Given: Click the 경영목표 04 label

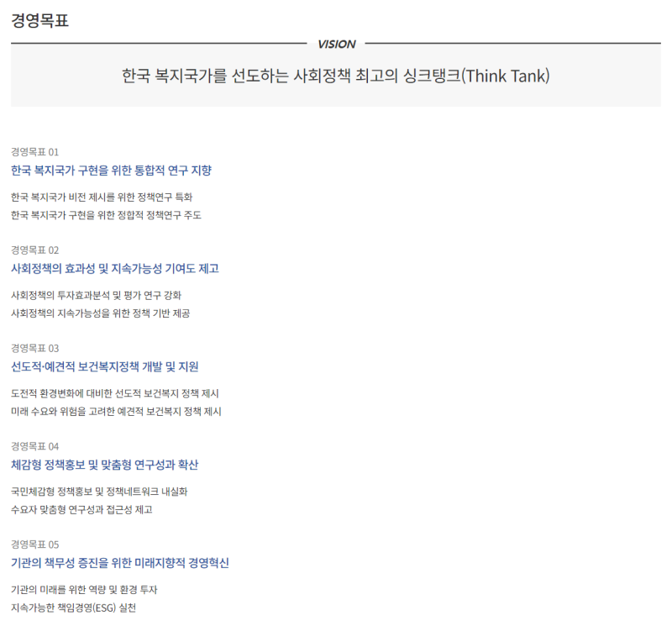Looking at the screenshot, I should coord(35,446).
